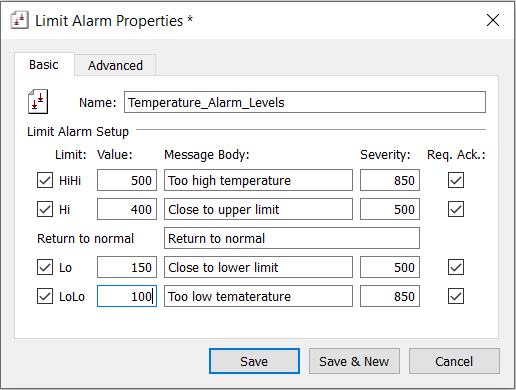Focus the Name field Temperature_Alarm_Levels
The image size is (516, 390).
(305, 102)
